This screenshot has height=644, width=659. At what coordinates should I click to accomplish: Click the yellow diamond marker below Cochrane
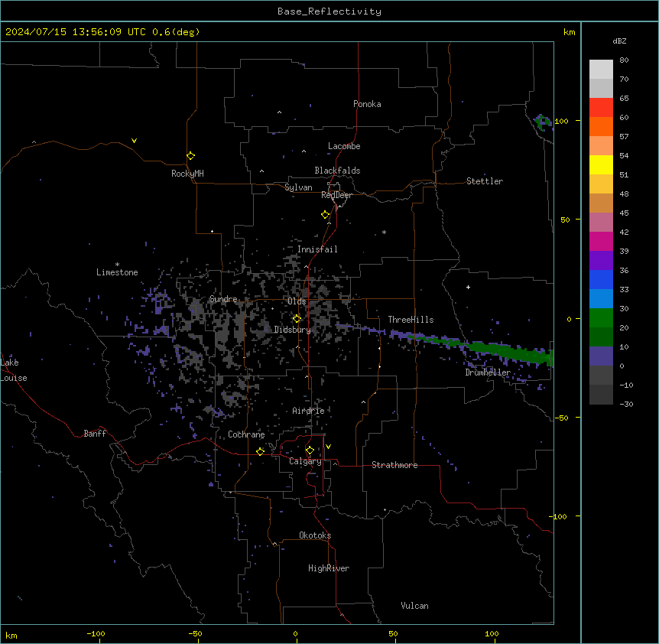[260, 451]
